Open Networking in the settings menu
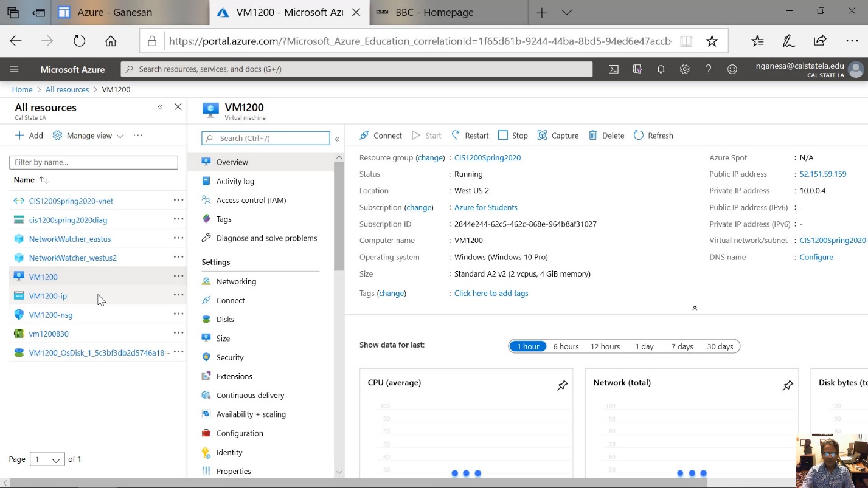The image size is (868, 488). (x=236, y=281)
